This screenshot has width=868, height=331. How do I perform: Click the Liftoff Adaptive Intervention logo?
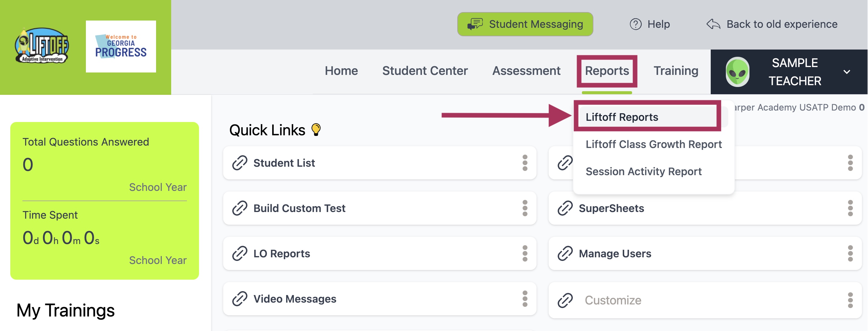[41, 46]
